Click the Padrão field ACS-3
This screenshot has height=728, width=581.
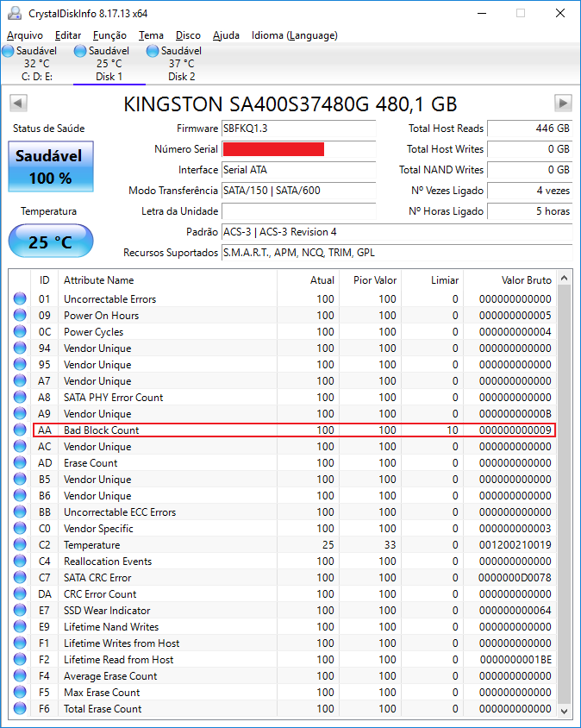tap(397, 232)
